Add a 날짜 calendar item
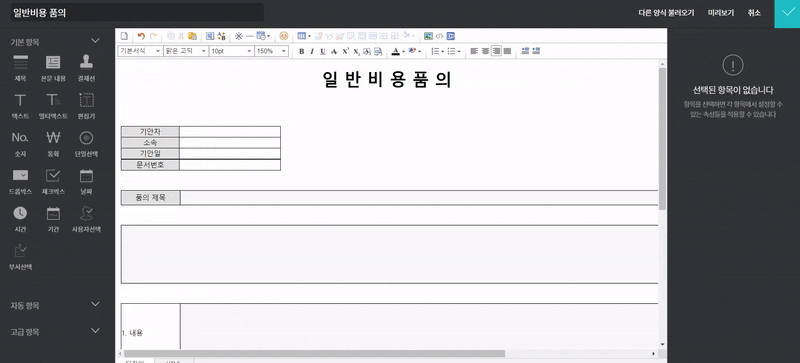Image resolution: width=800 pixels, height=363 pixels. [x=86, y=181]
